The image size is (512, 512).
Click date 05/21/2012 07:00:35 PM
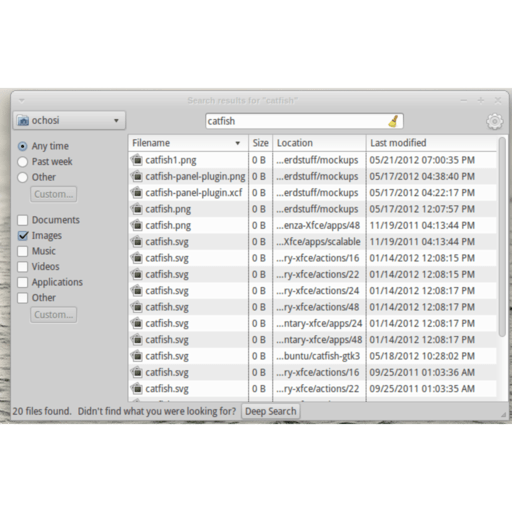pos(422,160)
